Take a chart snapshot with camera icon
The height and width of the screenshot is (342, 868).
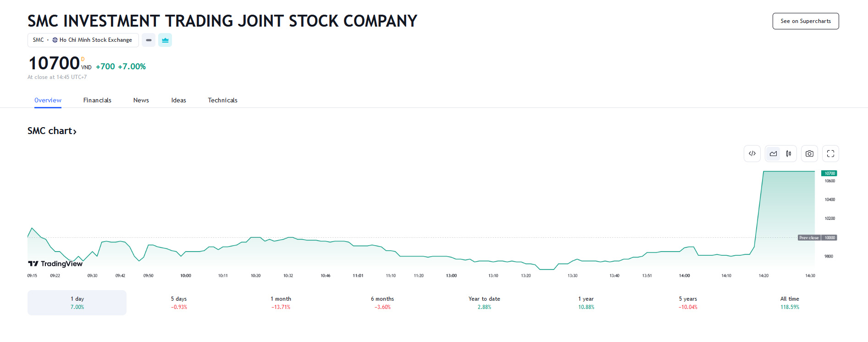coord(809,154)
